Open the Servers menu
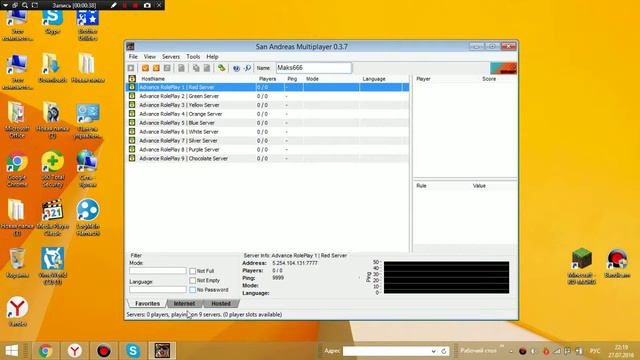This screenshot has height=360, width=640. (x=171, y=57)
